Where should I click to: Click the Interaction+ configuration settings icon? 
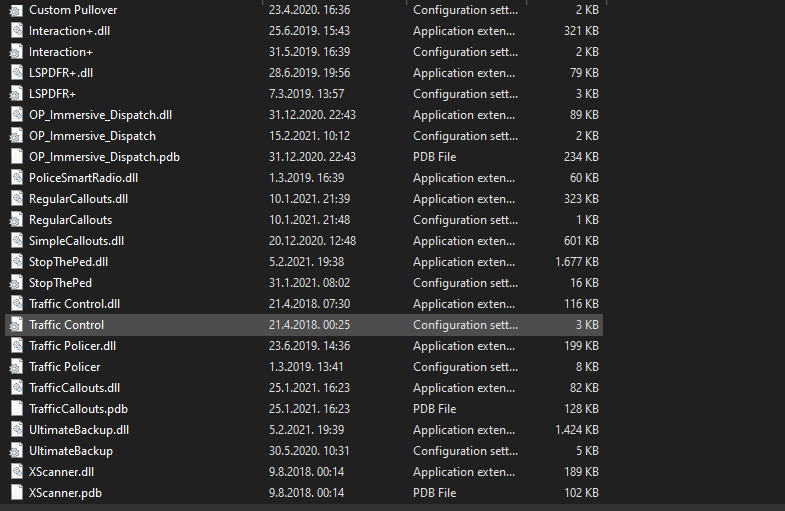point(16,52)
